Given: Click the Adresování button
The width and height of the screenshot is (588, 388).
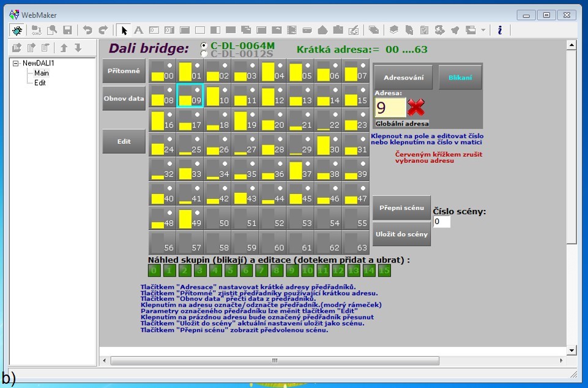Looking at the screenshot, I should pos(403,77).
